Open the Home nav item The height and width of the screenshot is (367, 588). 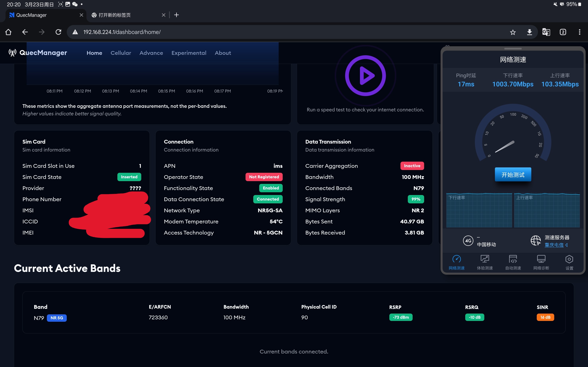pyautogui.click(x=94, y=53)
